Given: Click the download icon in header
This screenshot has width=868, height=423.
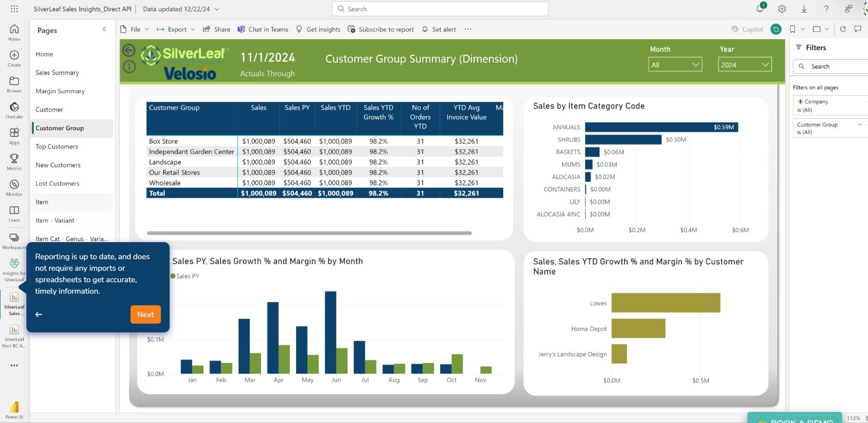Looking at the screenshot, I should point(804,9).
